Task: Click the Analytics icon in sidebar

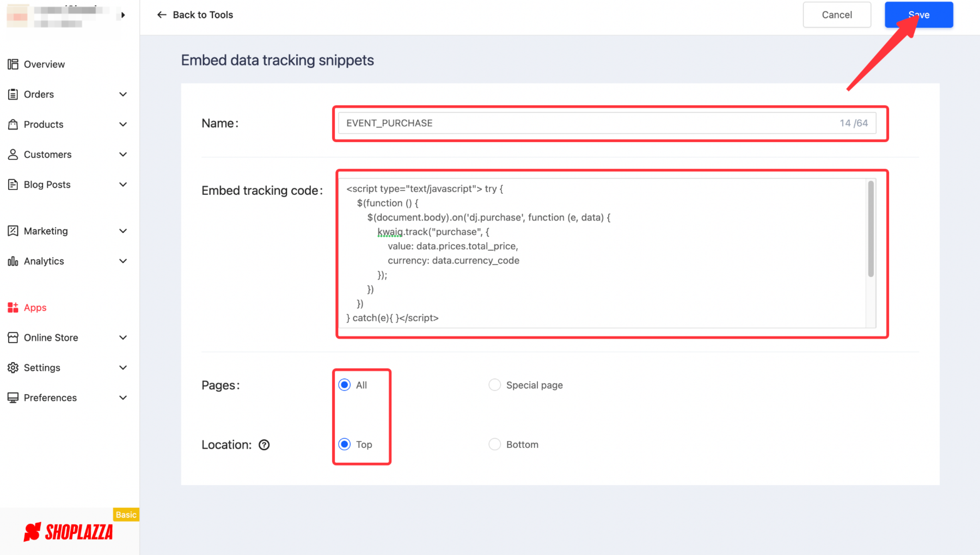Action: pyautogui.click(x=12, y=261)
